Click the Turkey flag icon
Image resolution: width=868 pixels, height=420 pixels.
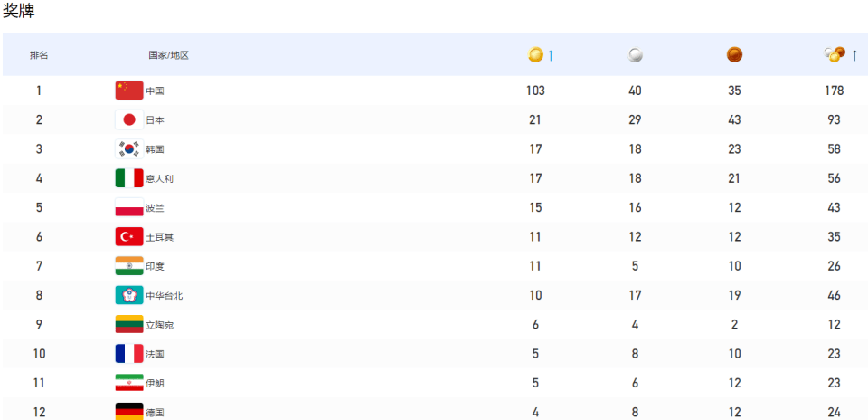[129, 237]
